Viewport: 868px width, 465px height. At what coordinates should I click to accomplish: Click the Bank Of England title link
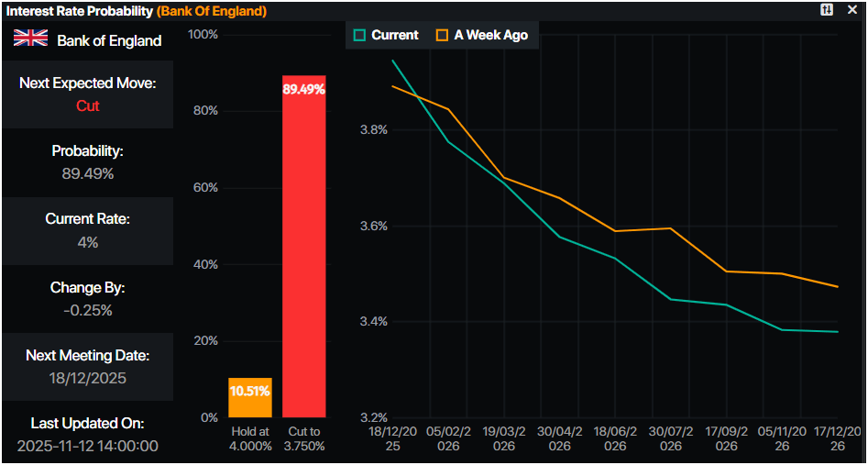pyautogui.click(x=213, y=11)
